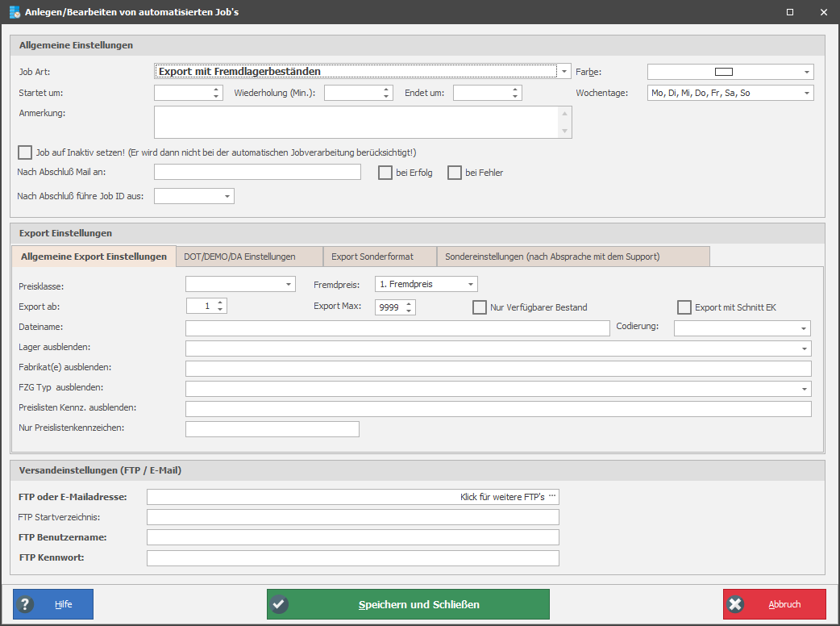Open the Farbe color picker dropdown
840x626 pixels.
point(807,72)
